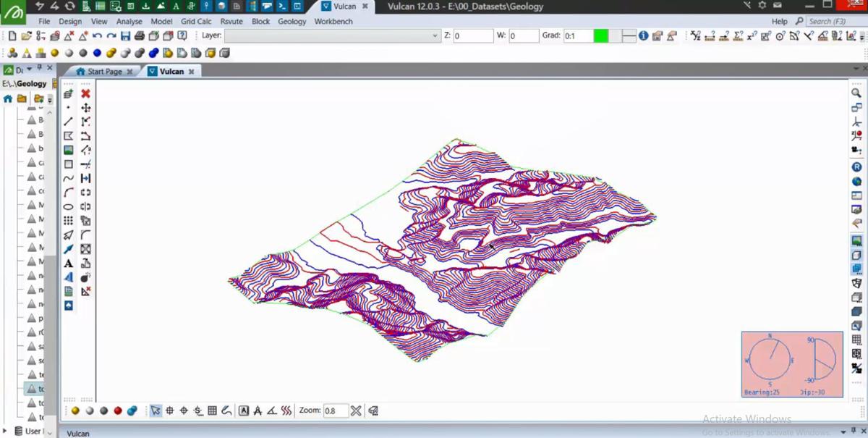Click the green colour swatch
Viewport: 868px width, 438px height.
tap(600, 35)
